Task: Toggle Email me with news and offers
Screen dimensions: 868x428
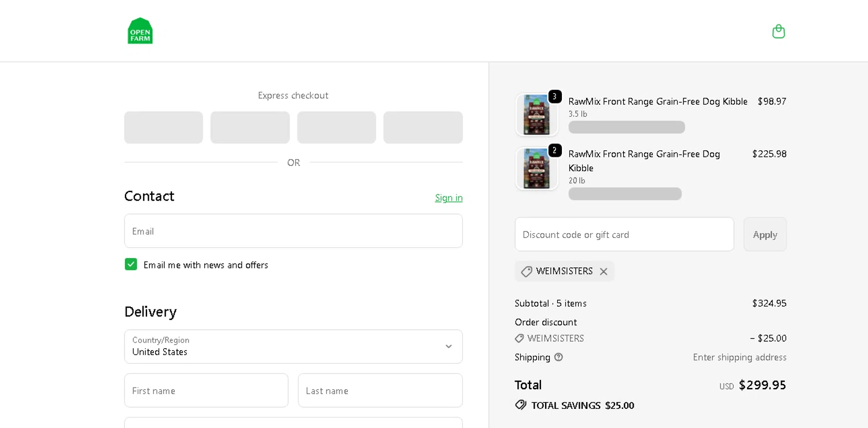Action: point(131,264)
